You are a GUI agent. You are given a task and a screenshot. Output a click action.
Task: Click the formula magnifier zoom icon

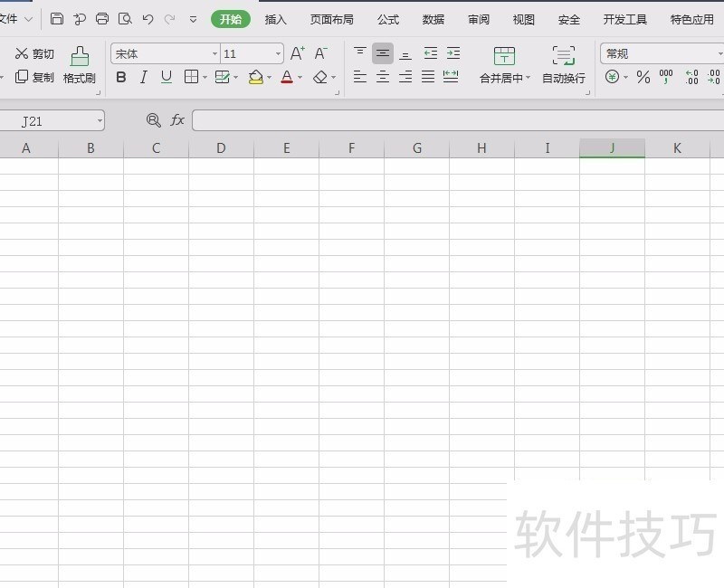coord(153,120)
